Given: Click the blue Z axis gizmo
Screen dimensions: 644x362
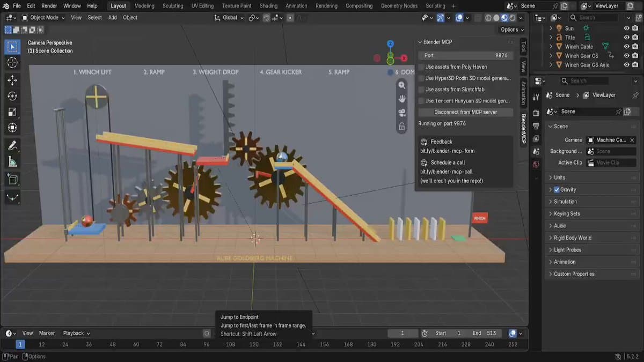Looking at the screenshot, I should pos(390,44).
